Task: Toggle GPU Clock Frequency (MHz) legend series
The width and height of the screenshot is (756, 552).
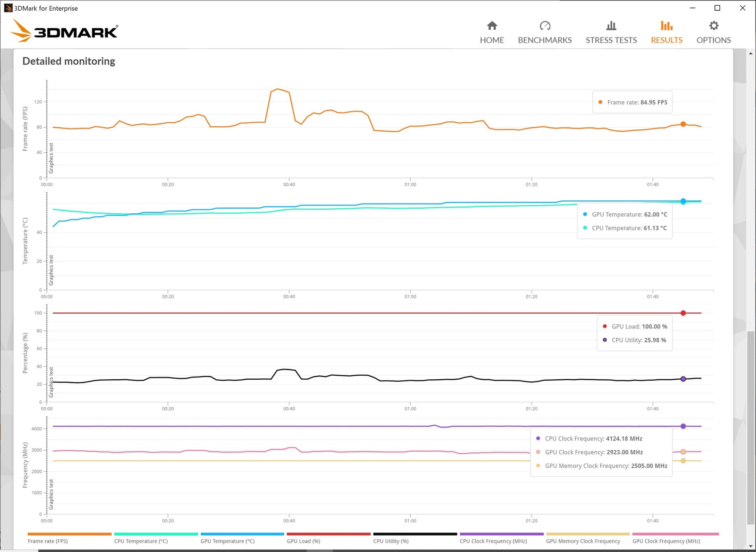Action: click(x=666, y=541)
